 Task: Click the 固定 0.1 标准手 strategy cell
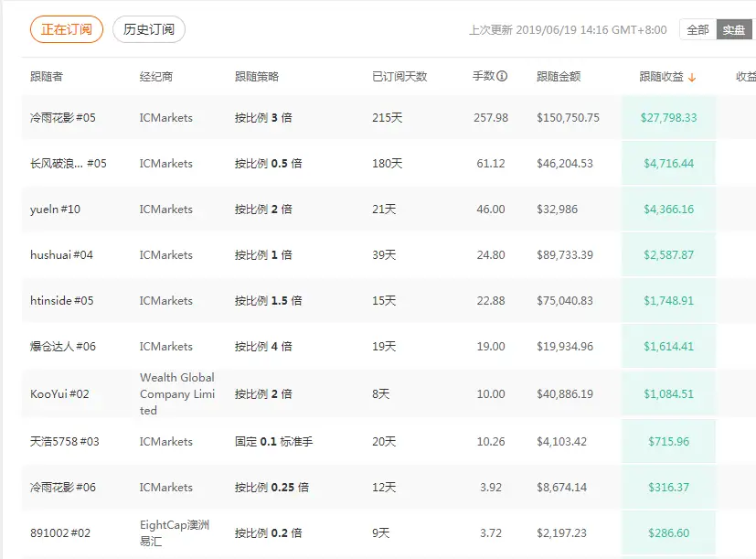click(274, 442)
